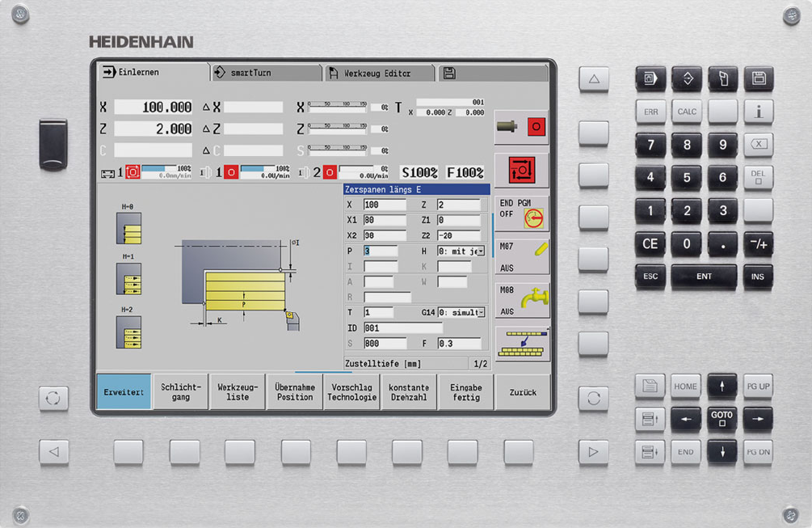This screenshot has width=812, height=528.
Task: Move the cursor left with the left arrow key
Action: [x=686, y=419]
